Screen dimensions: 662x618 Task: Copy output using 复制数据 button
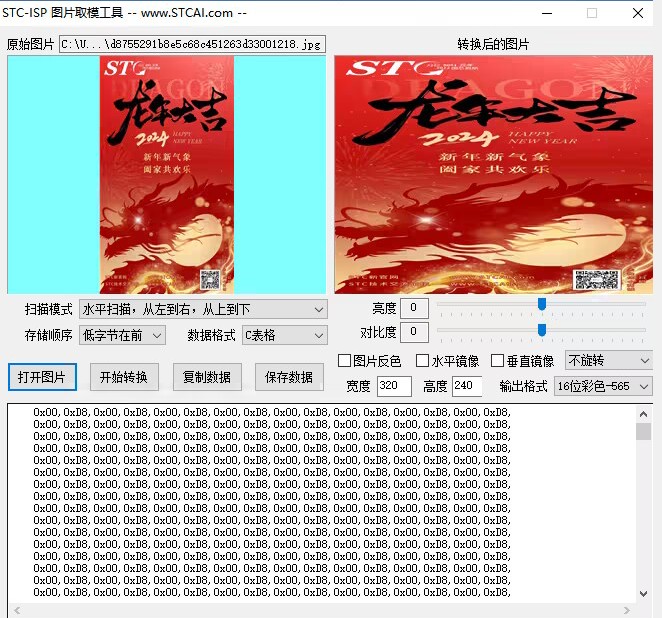[x=207, y=377]
